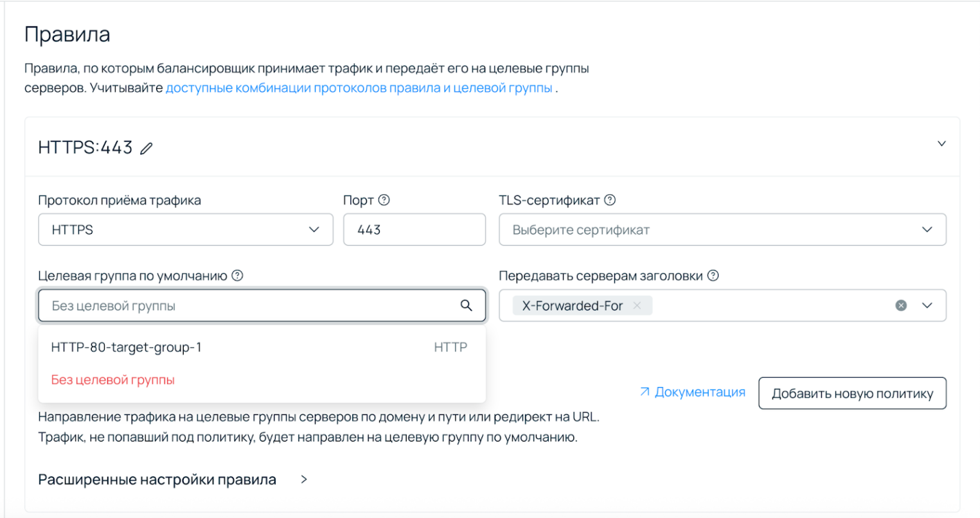Click the search icon in target group field
Viewport: 980px width, 518px height.
pos(467,305)
